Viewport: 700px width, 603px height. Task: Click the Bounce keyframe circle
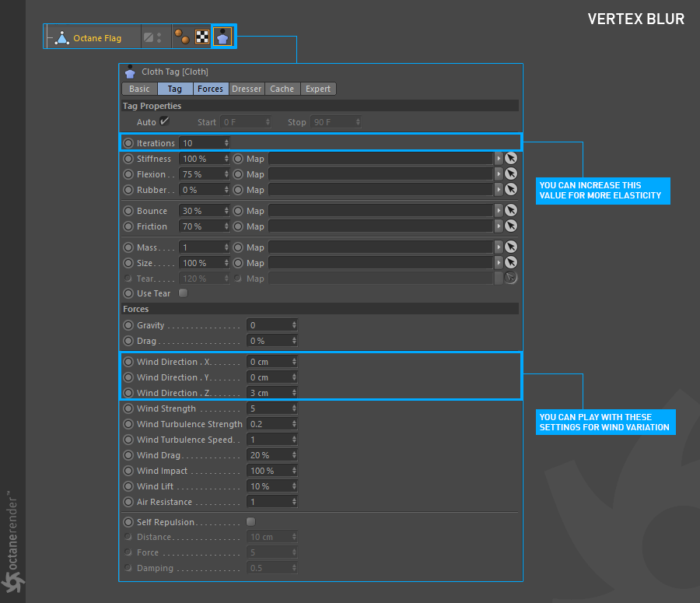tap(128, 211)
